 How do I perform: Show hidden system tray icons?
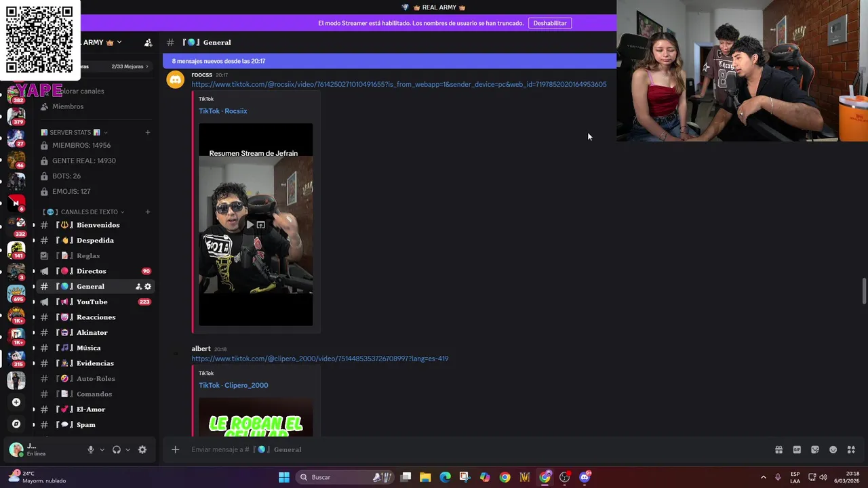763,477
